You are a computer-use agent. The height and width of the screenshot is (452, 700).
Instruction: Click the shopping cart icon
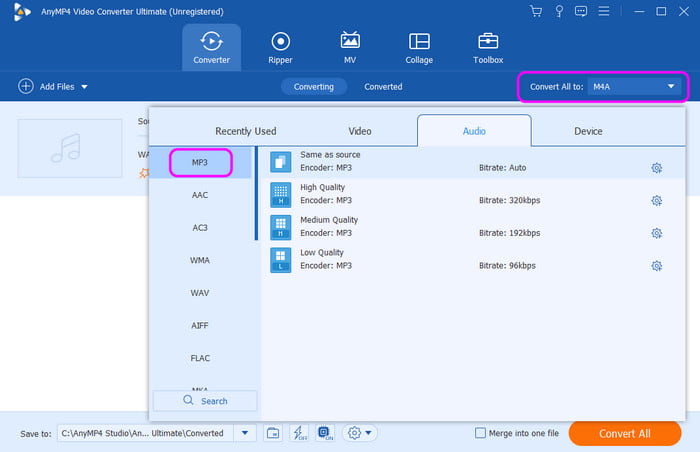click(x=536, y=11)
